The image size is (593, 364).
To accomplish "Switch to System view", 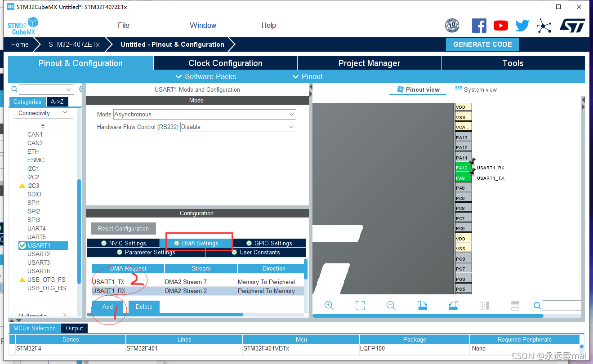I will point(476,89).
